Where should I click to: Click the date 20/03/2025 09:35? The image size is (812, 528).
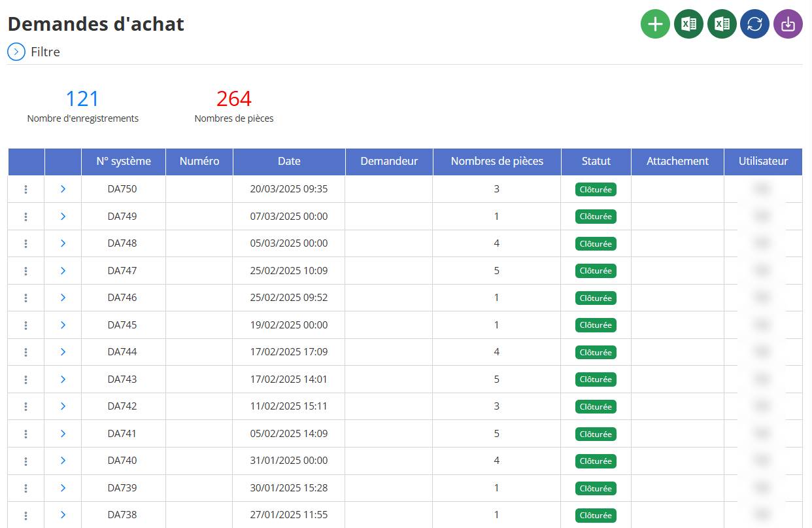(289, 189)
